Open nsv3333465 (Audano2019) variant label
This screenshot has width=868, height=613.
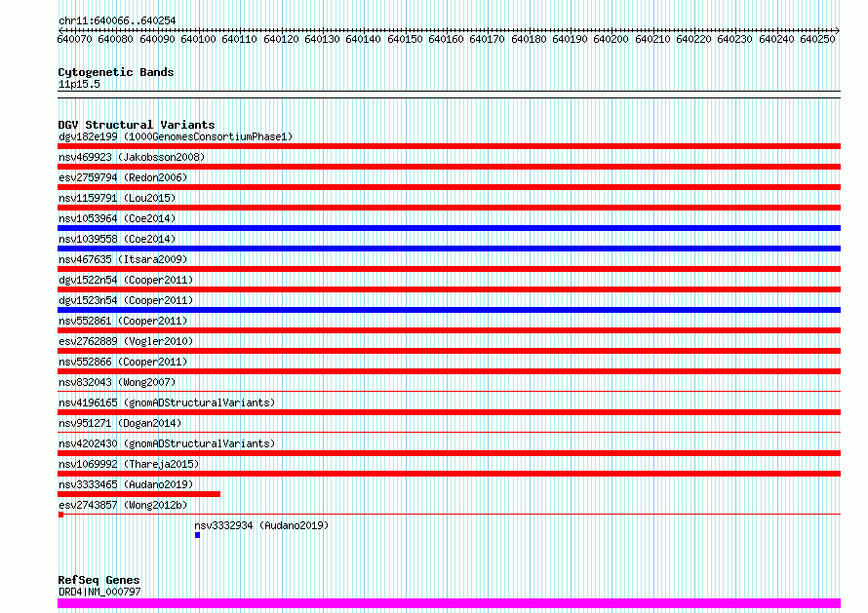point(126,484)
